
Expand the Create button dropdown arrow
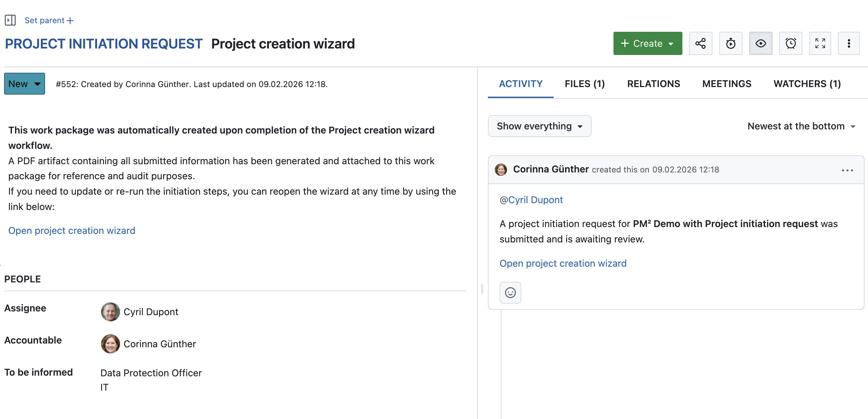[x=671, y=43]
